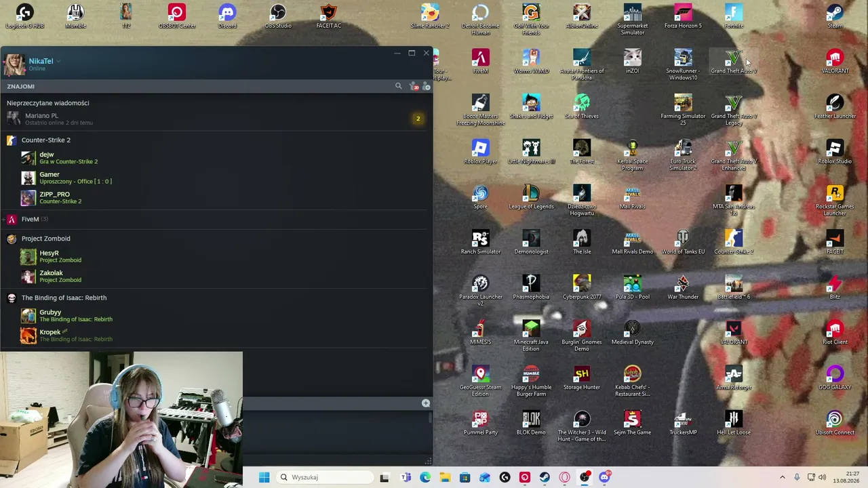Select the Sea of Thieves desktop icon
The image size is (868, 488).
point(582,107)
